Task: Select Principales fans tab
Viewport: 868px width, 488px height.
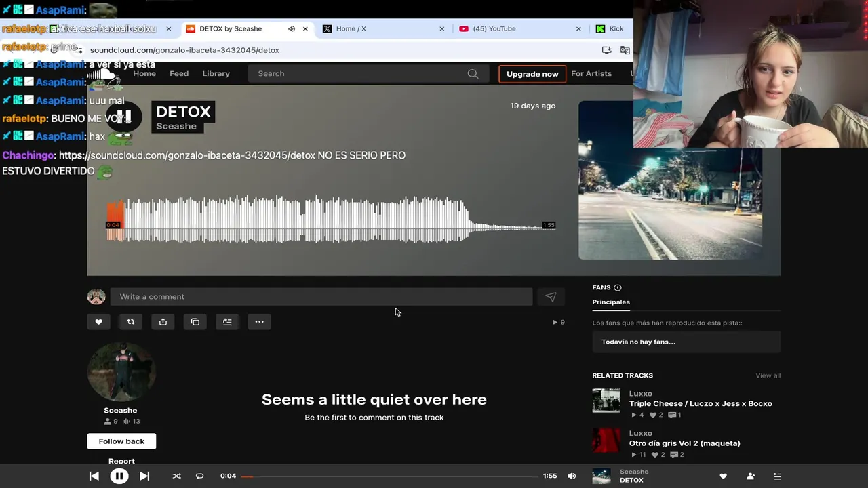Action: pyautogui.click(x=611, y=302)
